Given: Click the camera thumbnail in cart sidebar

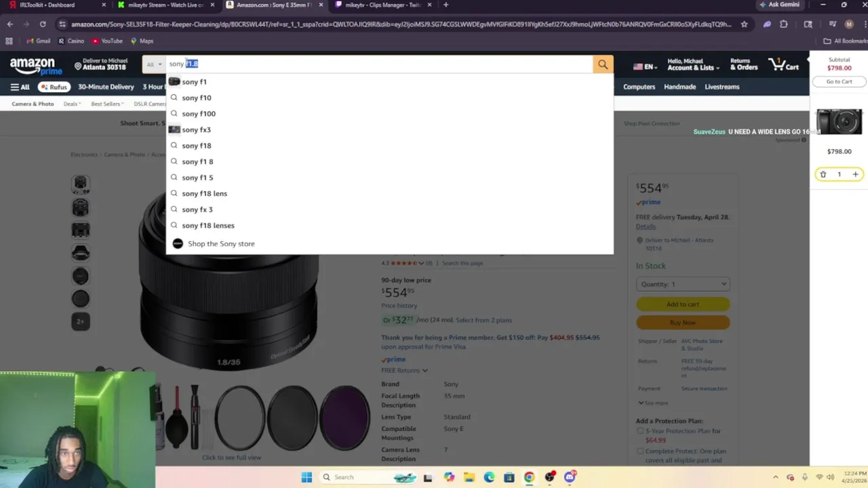Looking at the screenshot, I should point(839,123).
